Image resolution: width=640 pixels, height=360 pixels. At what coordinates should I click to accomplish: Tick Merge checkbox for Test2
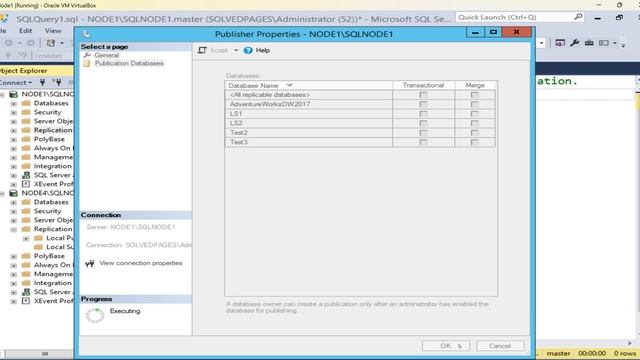point(474,133)
